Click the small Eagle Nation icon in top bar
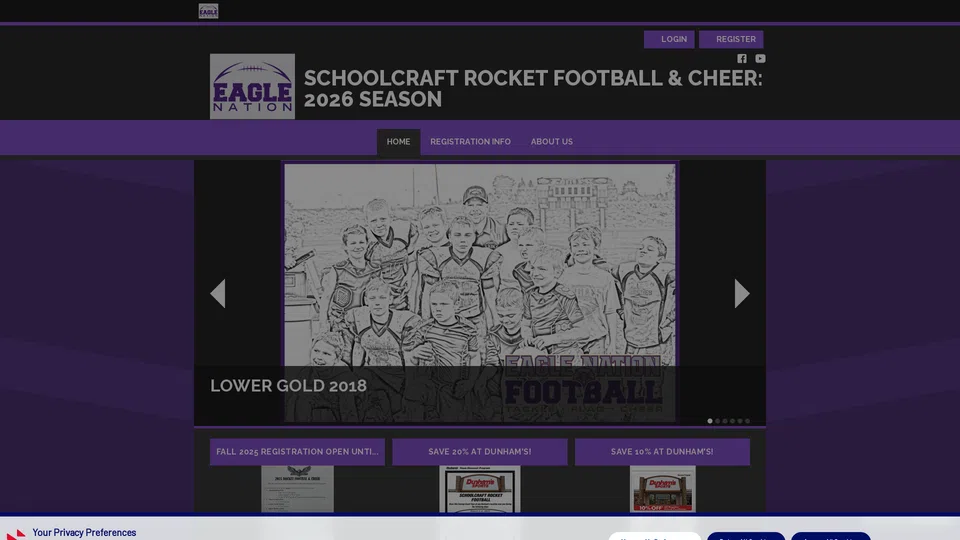Image resolution: width=960 pixels, height=540 pixels. [x=208, y=11]
